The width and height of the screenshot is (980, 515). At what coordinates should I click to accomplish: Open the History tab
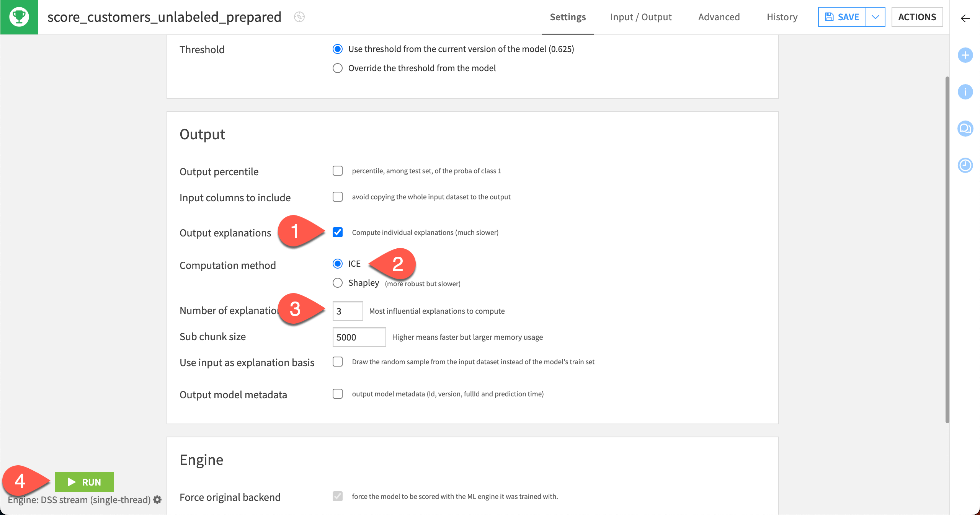tap(782, 17)
